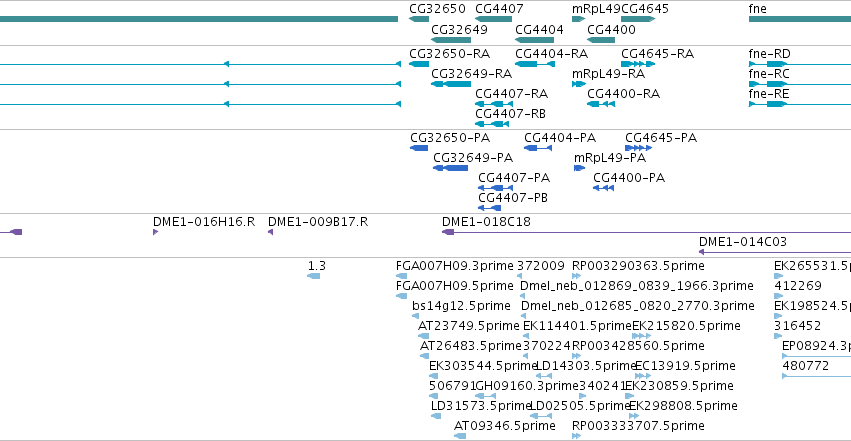The width and height of the screenshot is (851, 441).
Task: Click the feature labeled 480772
Action: click(816, 376)
